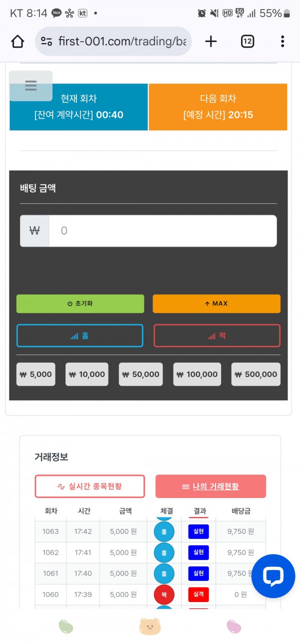Viewport: 300px width, 644px height.
Task: Tap the bear face icon at bottom
Action: point(149,626)
